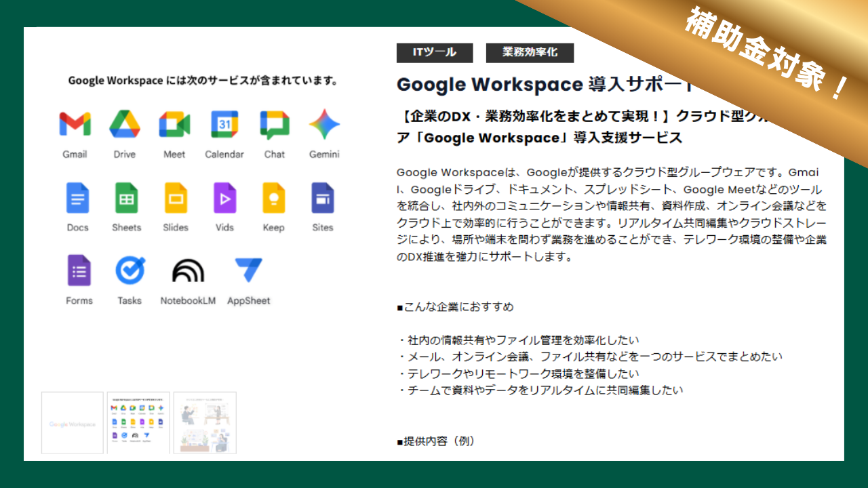
Task: Open the Sheets icon
Action: click(126, 198)
